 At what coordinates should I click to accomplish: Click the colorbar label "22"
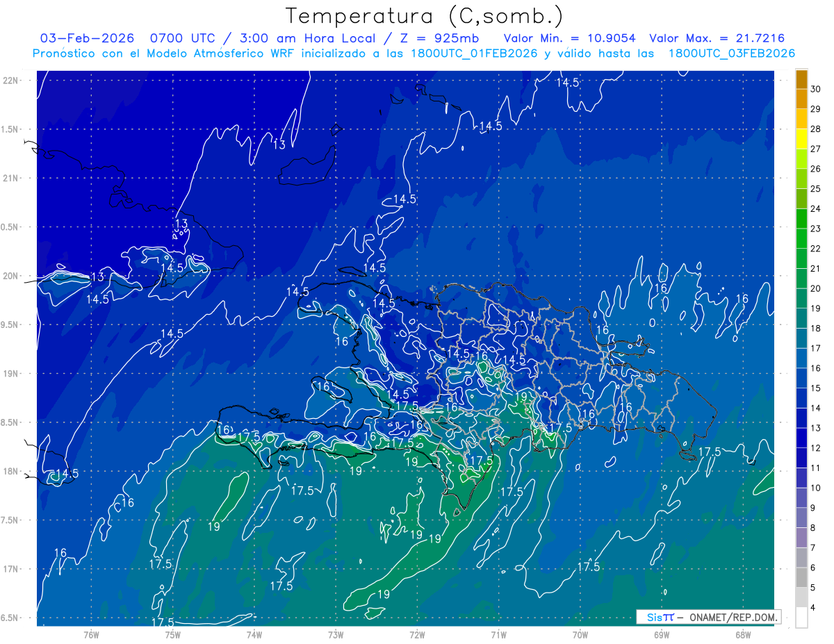pos(816,249)
